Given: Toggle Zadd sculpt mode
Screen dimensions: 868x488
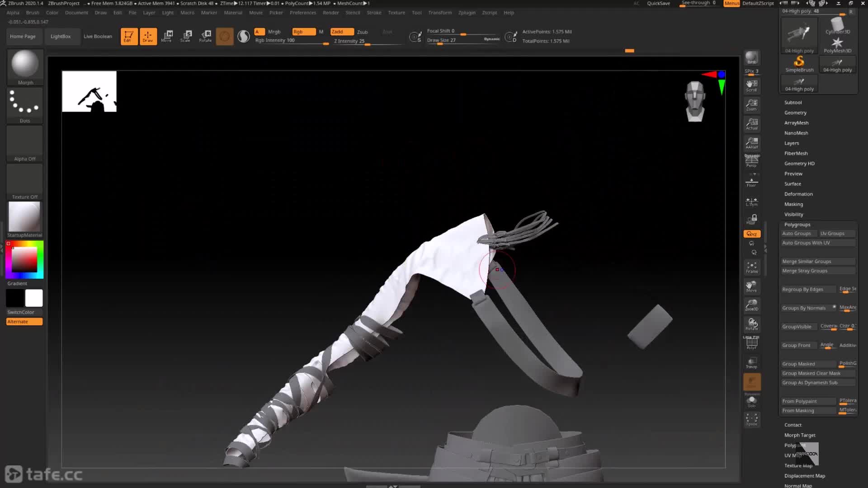Looking at the screenshot, I should click(x=342, y=32).
